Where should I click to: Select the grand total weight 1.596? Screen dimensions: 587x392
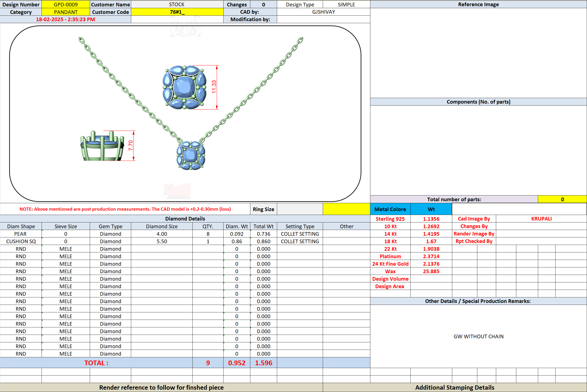(263, 363)
